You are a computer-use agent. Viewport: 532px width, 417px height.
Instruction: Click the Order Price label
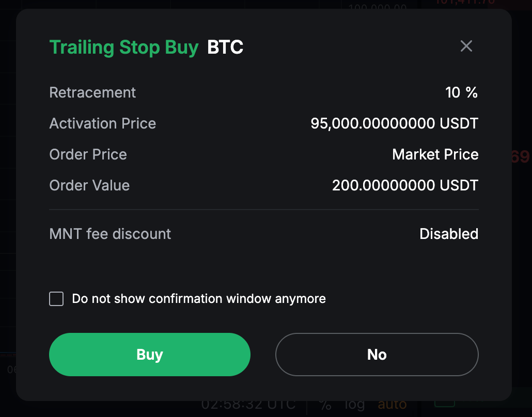pos(88,155)
